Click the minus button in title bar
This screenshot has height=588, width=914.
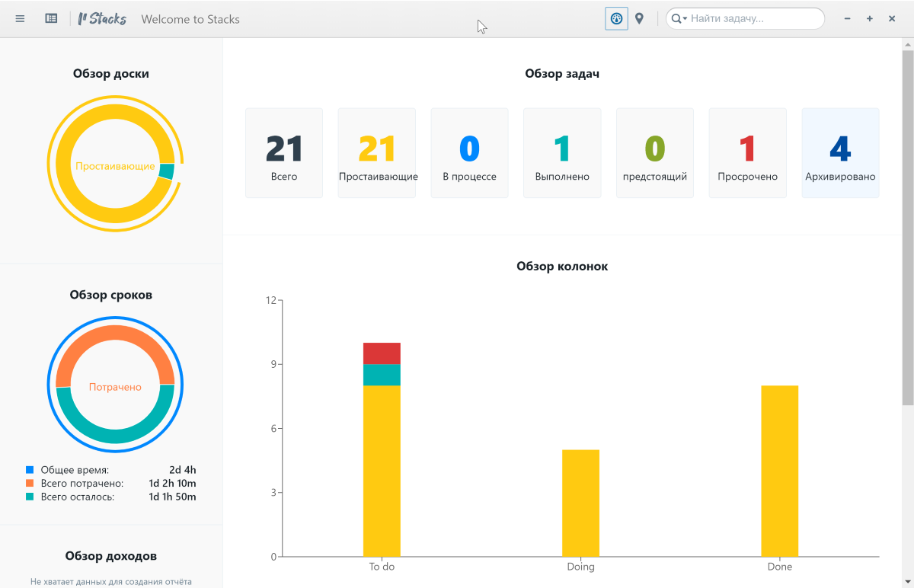pos(847,18)
